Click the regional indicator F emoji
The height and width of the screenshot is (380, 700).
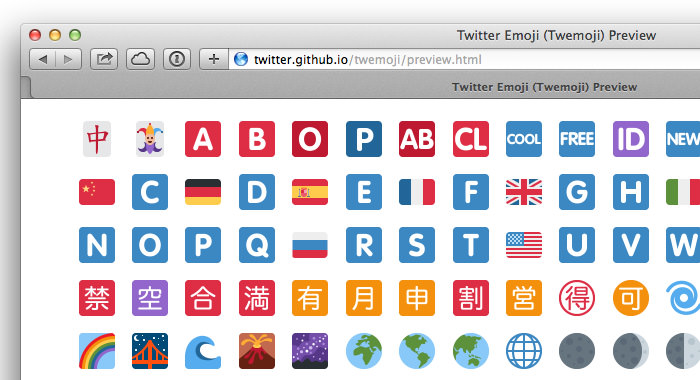point(471,192)
